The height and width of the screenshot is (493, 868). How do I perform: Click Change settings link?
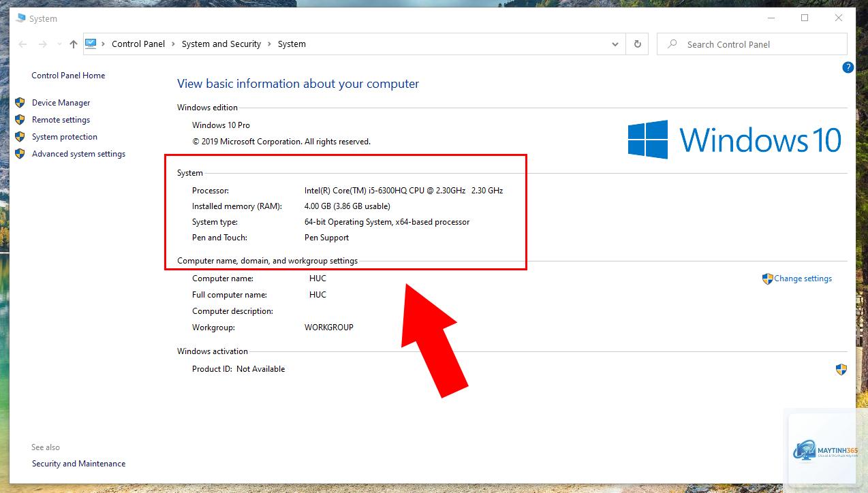pyautogui.click(x=803, y=279)
